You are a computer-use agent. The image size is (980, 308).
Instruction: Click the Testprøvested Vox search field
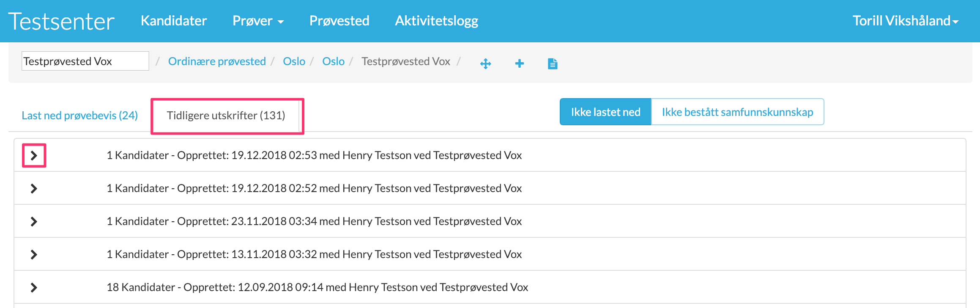[x=85, y=61]
